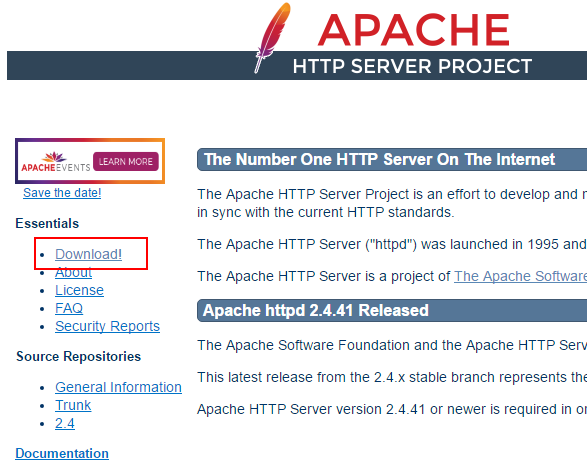Open the Documentation heading link
587x462 pixels.
(62, 453)
